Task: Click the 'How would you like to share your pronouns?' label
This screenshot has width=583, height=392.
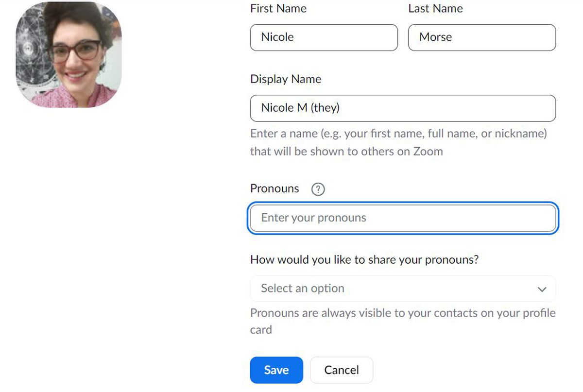Action: pyautogui.click(x=364, y=259)
